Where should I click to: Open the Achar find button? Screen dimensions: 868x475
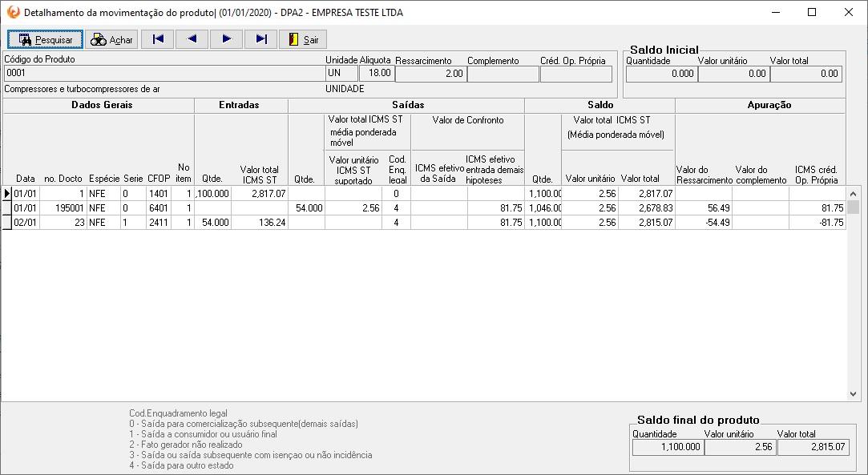pos(111,39)
